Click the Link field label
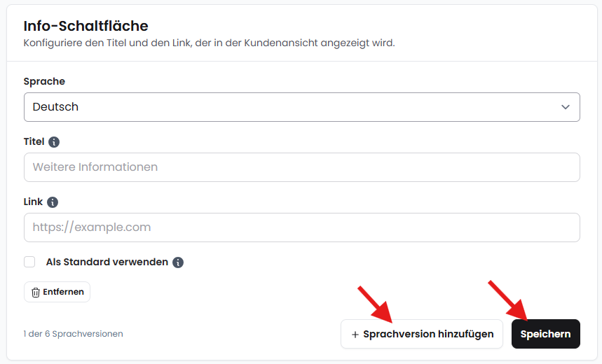The height and width of the screenshot is (364, 602). (33, 202)
